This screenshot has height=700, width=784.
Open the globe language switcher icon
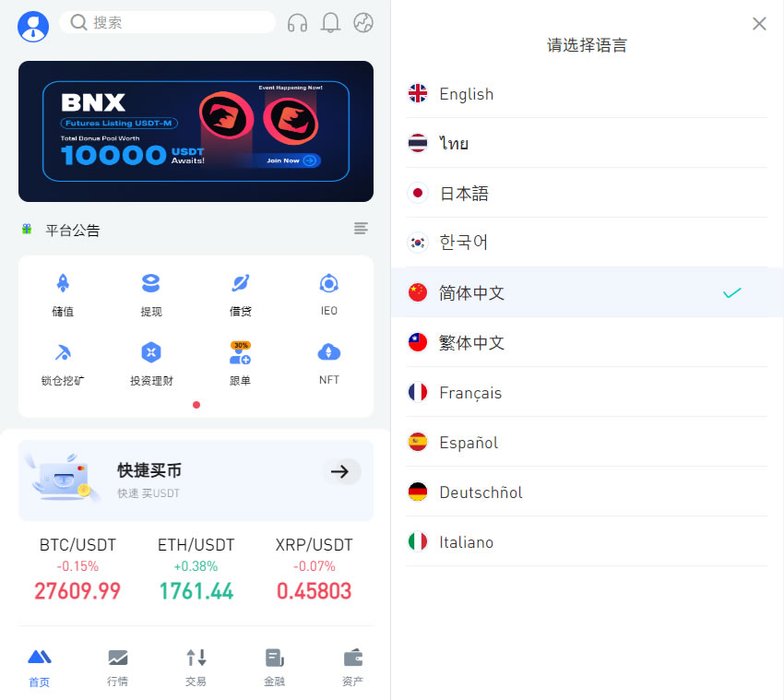[363, 22]
